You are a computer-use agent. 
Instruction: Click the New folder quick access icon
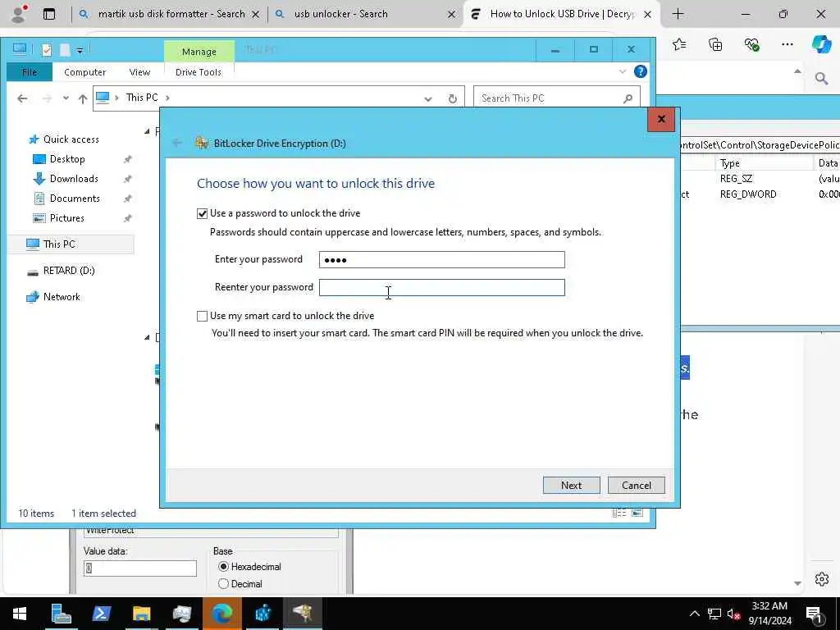[65, 50]
